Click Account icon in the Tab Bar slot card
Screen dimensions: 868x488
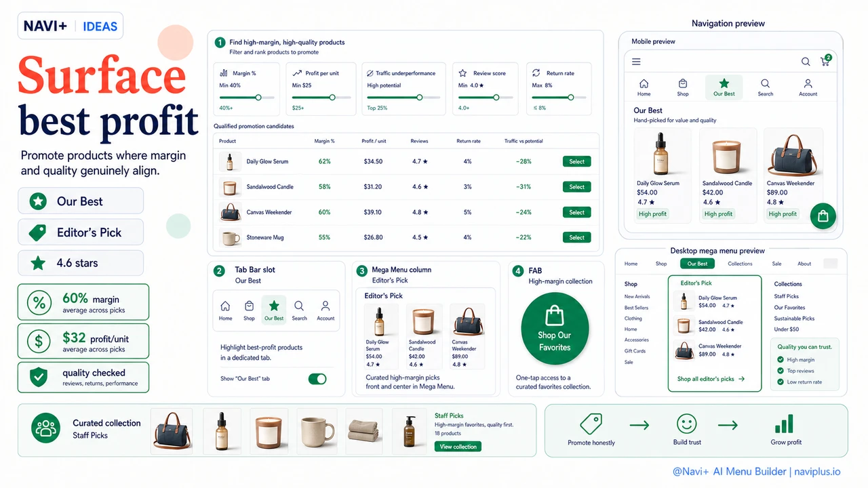325,306
